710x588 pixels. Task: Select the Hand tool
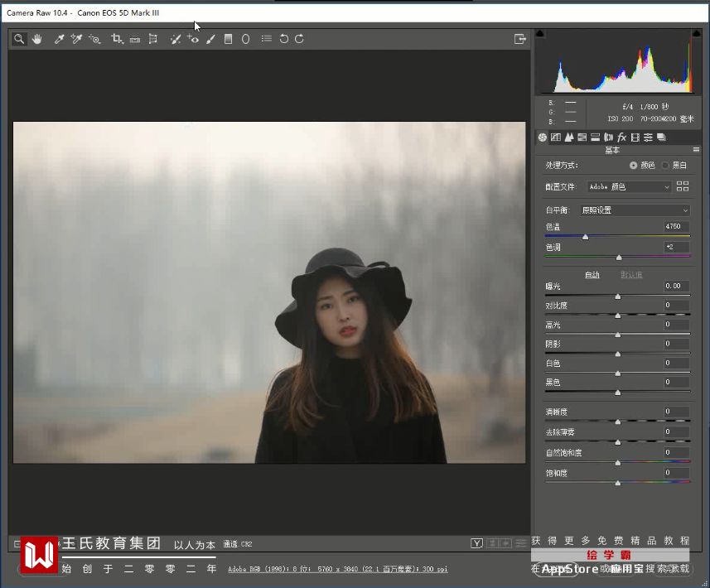coord(36,39)
